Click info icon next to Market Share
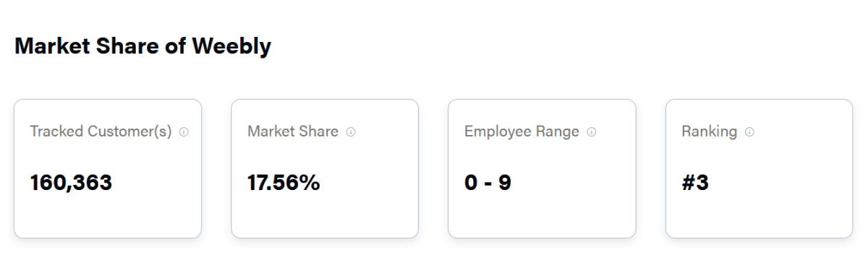 pyautogui.click(x=351, y=132)
